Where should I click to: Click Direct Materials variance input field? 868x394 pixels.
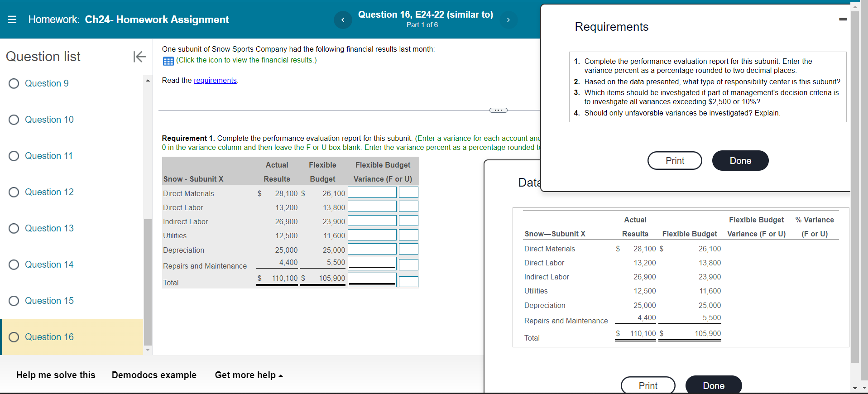372,192
